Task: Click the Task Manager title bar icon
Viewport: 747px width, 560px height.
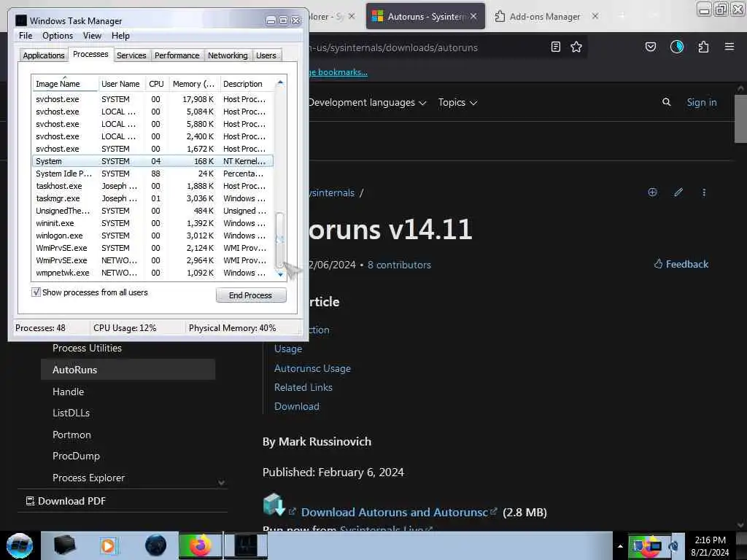Action: click(21, 20)
